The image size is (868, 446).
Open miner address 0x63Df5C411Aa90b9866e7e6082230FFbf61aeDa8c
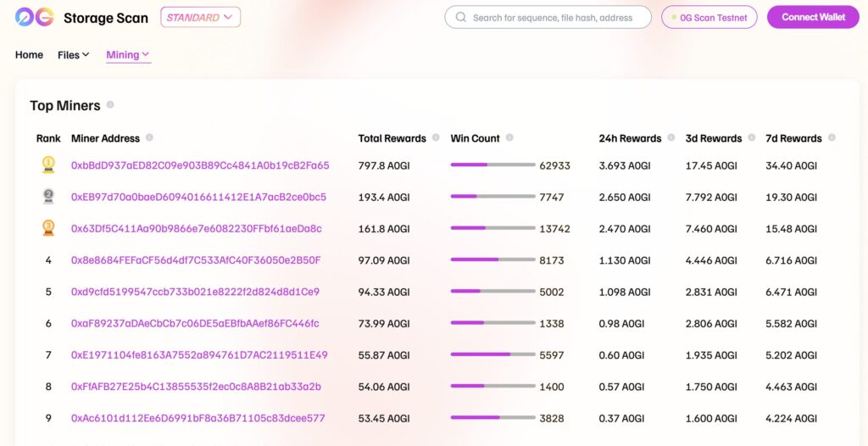pyautogui.click(x=197, y=229)
